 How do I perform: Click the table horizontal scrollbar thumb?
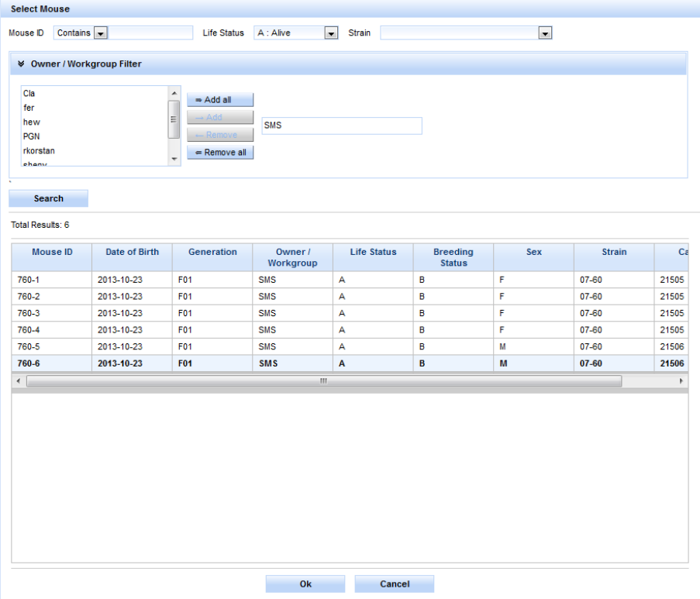tap(324, 380)
